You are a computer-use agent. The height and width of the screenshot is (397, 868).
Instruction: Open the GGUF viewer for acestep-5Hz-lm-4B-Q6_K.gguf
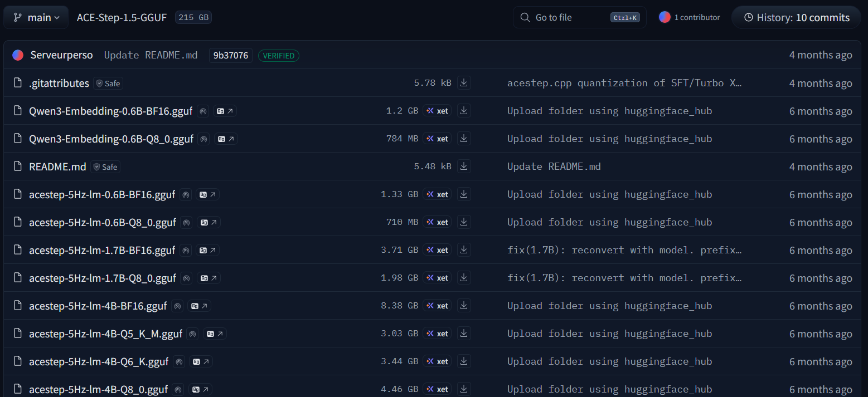coord(201,362)
